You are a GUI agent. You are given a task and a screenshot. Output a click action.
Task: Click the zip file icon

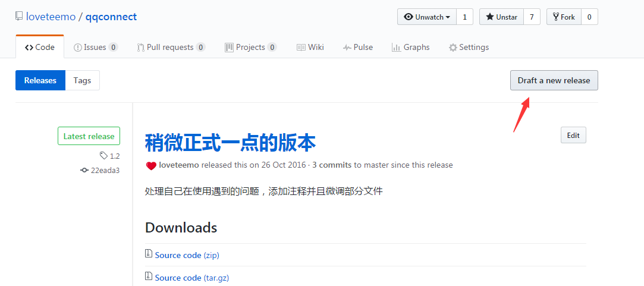[x=149, y=254]
